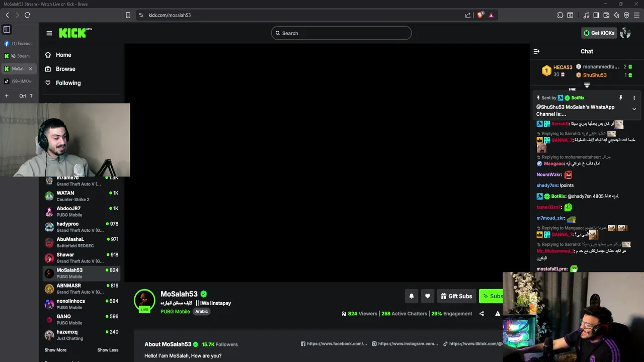This screenshot has width=644, height=362.
Task: Open MoSalah53 Instagram link
Action: coord(405,344)
